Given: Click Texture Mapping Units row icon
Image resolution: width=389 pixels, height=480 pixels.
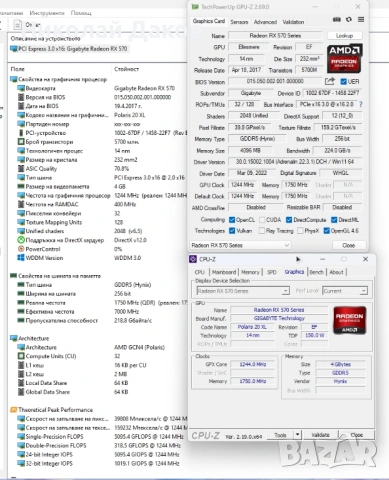Looking at the screenshot, I should (21, 222).
